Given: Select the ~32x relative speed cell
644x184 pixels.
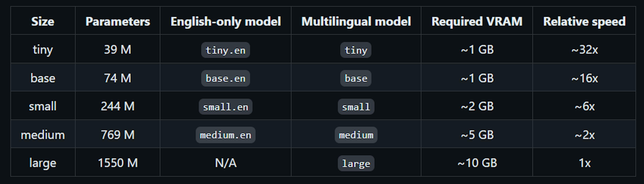Looking at the screenshot, I should (x=584, y=49).
